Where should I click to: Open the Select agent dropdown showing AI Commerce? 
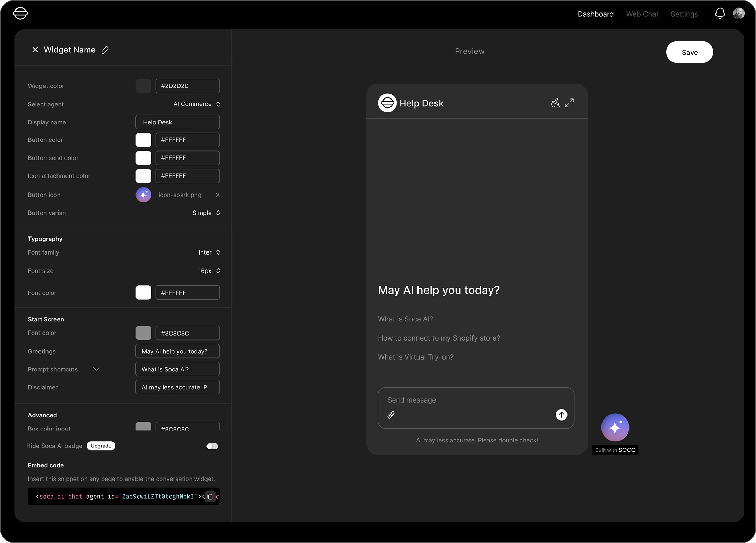tap(196, 104)
